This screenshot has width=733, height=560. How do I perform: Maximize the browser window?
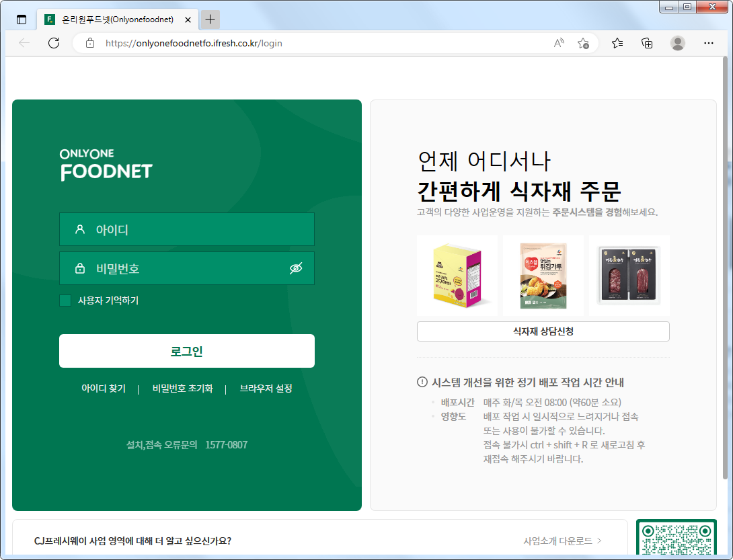click(x=687, y=7)
